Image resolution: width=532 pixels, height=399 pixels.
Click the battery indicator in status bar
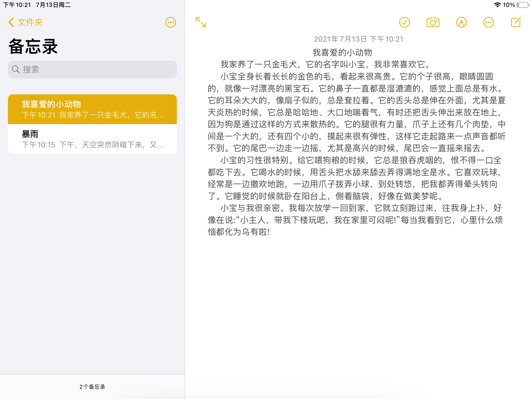(523, 5)
